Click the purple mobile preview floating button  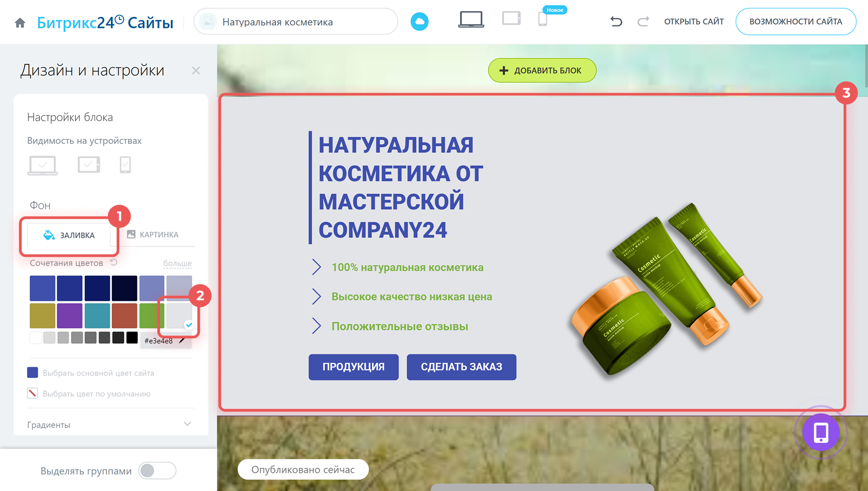[x=821, y=432]
